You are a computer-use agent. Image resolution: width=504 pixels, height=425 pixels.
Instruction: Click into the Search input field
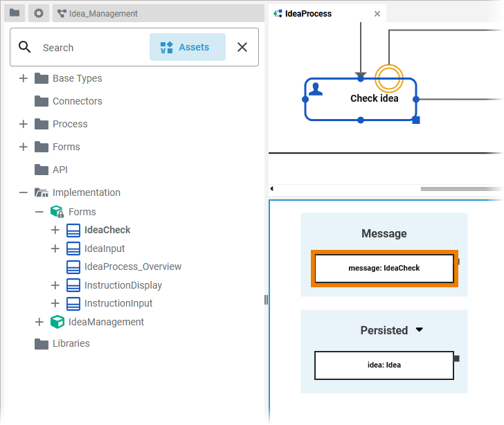click(90, 48)
